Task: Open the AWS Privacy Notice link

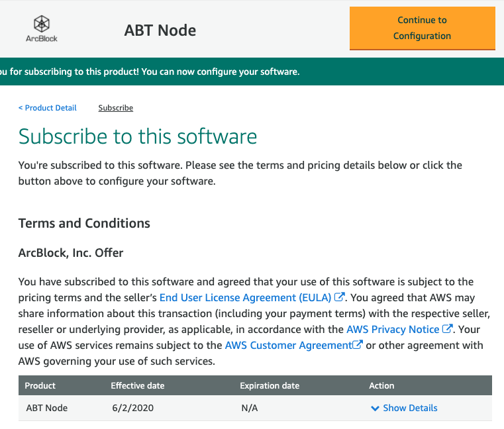Action: click(x=393, y=329)
